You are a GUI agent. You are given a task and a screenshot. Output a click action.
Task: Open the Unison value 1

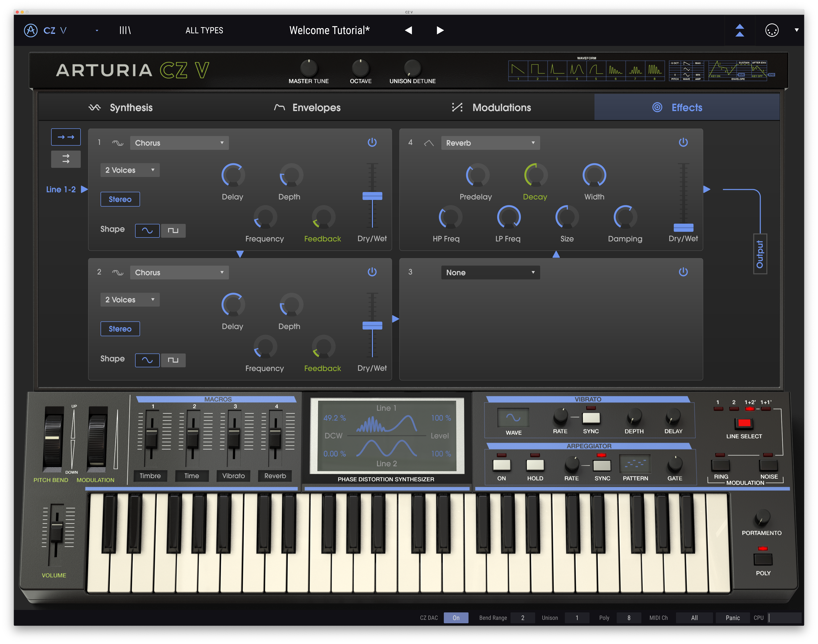577,618
